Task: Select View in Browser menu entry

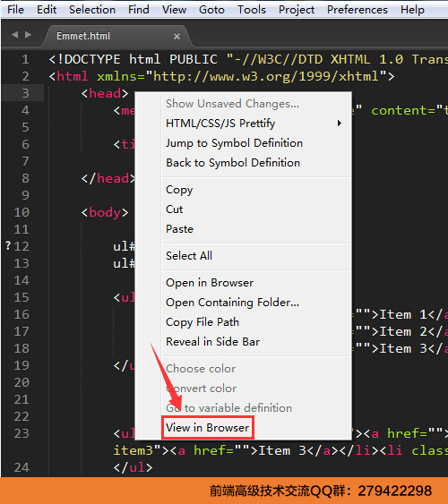Action: (x=208, y=428)
